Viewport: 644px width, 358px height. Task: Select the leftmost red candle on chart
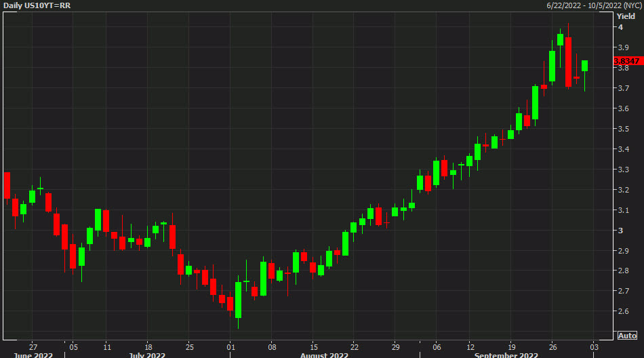(7, 184)
